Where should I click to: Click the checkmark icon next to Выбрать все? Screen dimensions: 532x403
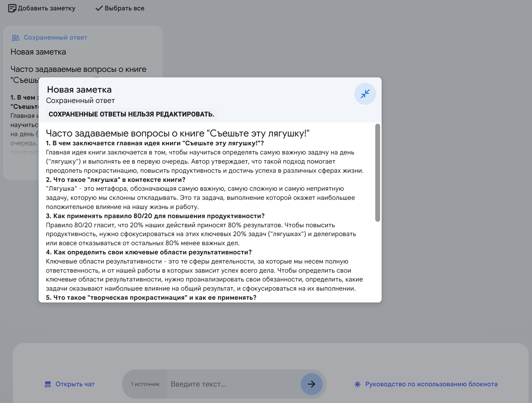(x=99, y=8)
